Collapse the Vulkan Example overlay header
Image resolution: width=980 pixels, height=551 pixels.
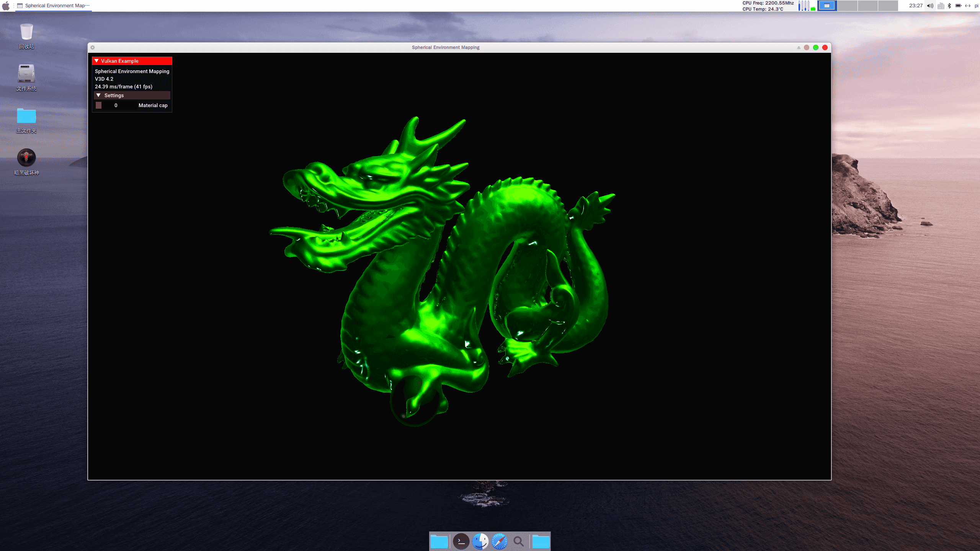[97, 61]
